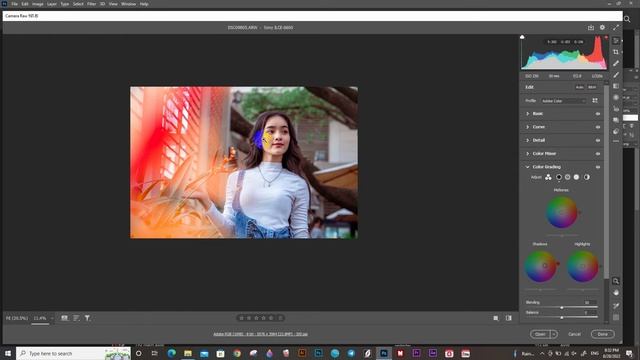Open the dropdown arrow beside Open button

click(554, 334)
